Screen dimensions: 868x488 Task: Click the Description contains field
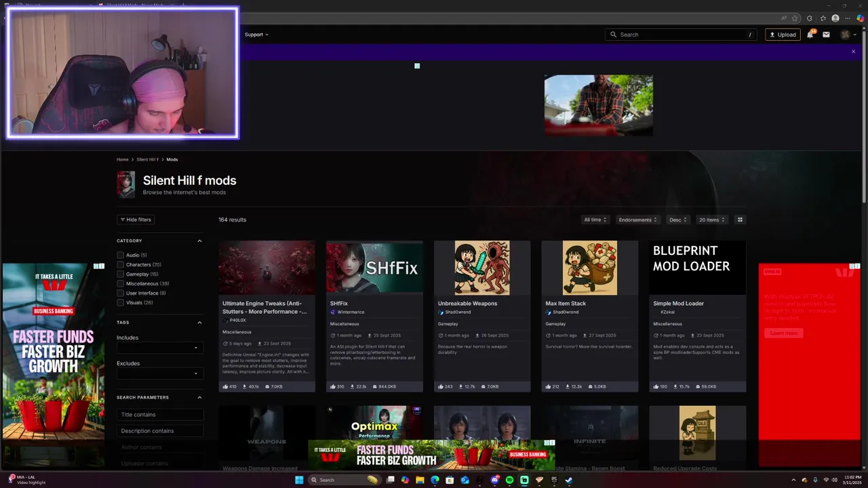[160, 431]
